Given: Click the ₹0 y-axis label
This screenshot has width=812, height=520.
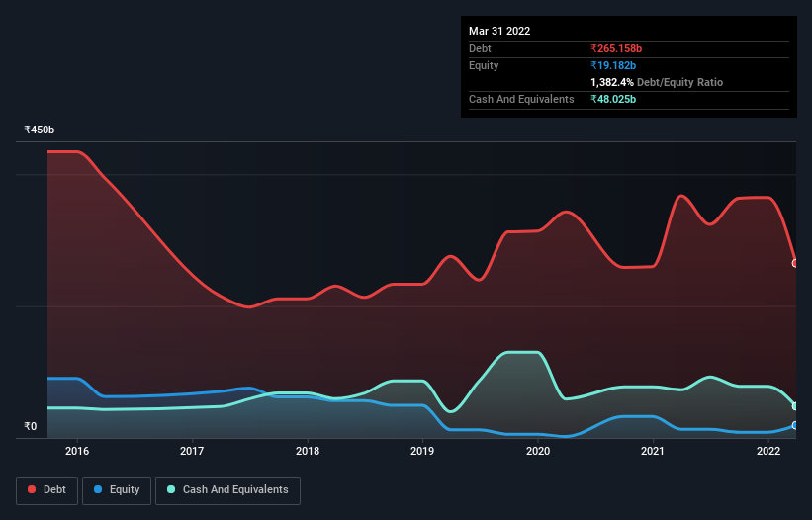Looking at the screenshot, I should 31,426.
